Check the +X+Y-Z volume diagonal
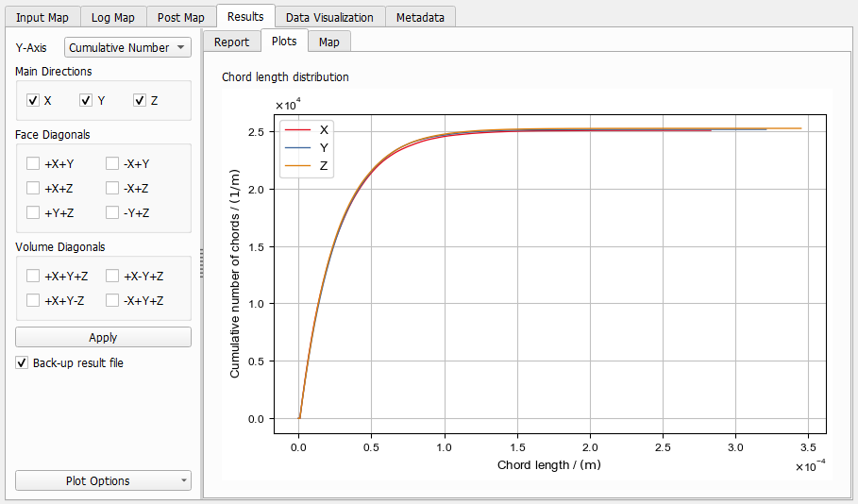The width and height of the screenshot is (858, 504). tap(33, 300)
